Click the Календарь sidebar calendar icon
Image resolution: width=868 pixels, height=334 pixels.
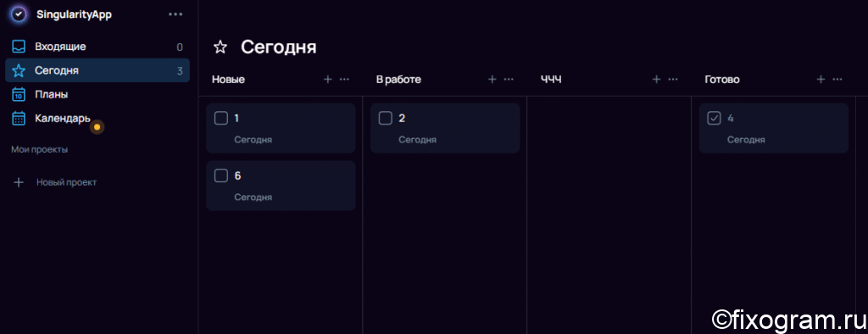click(19, 118)
